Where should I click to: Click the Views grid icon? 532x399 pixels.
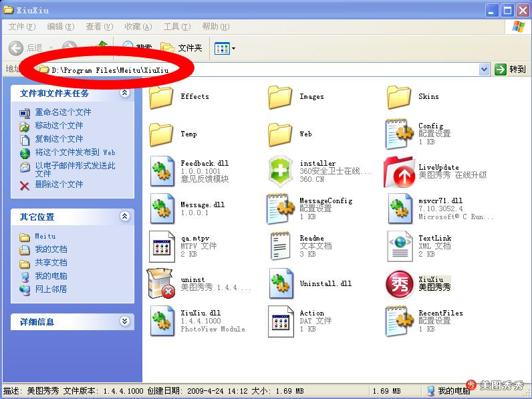[x=223, y=49]
